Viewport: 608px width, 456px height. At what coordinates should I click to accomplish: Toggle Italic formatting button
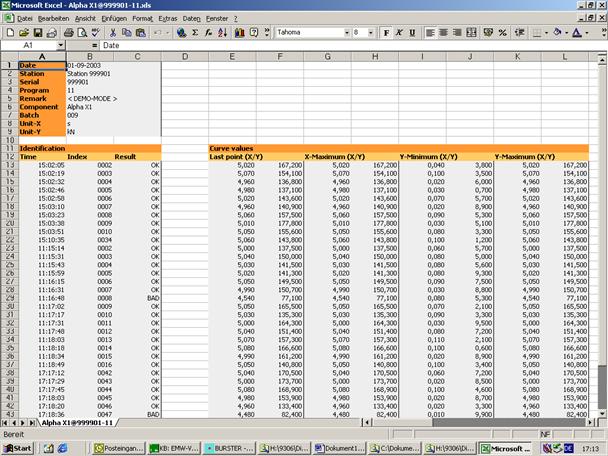(x=401, y=32)
